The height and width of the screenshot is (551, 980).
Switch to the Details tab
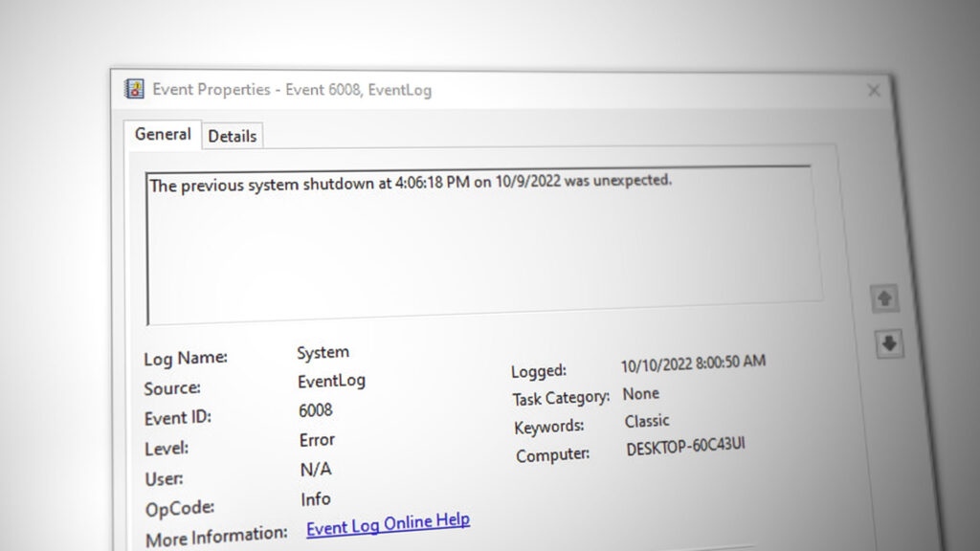tap(233, 136)
